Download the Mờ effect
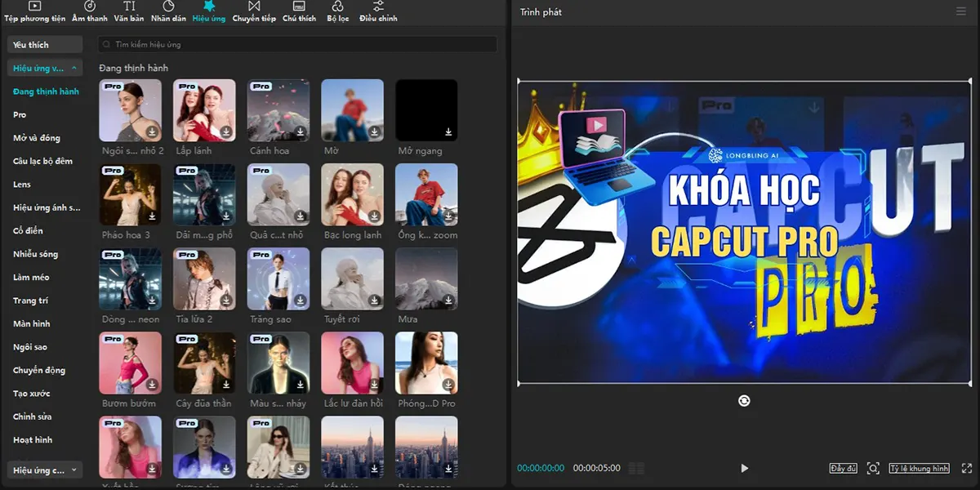This screenshot has height=490, width=980. pyautogui.click(x=374, y=132)
